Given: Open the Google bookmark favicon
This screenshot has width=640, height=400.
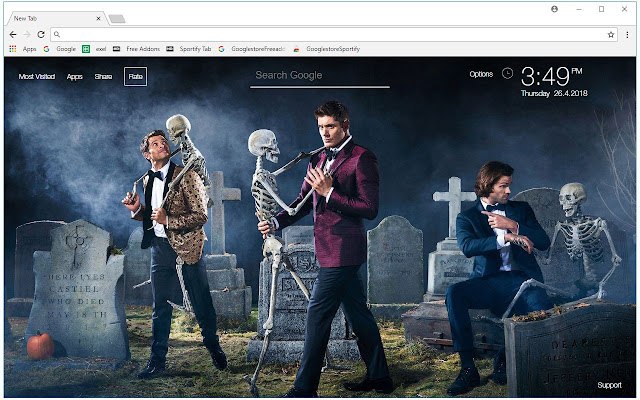Looking at the screenshot, I should click(x=47, y=49).
